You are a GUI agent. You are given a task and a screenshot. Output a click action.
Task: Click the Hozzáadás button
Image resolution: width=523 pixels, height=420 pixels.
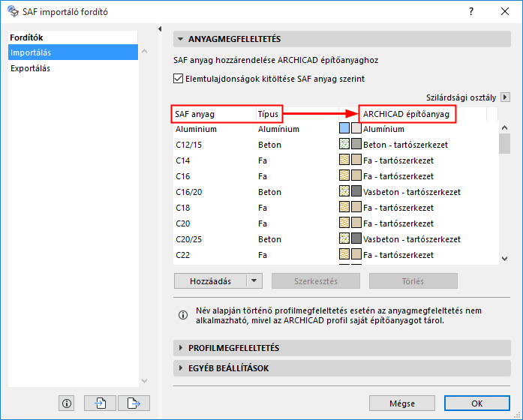pyautogui.click(x=210, y=281)
